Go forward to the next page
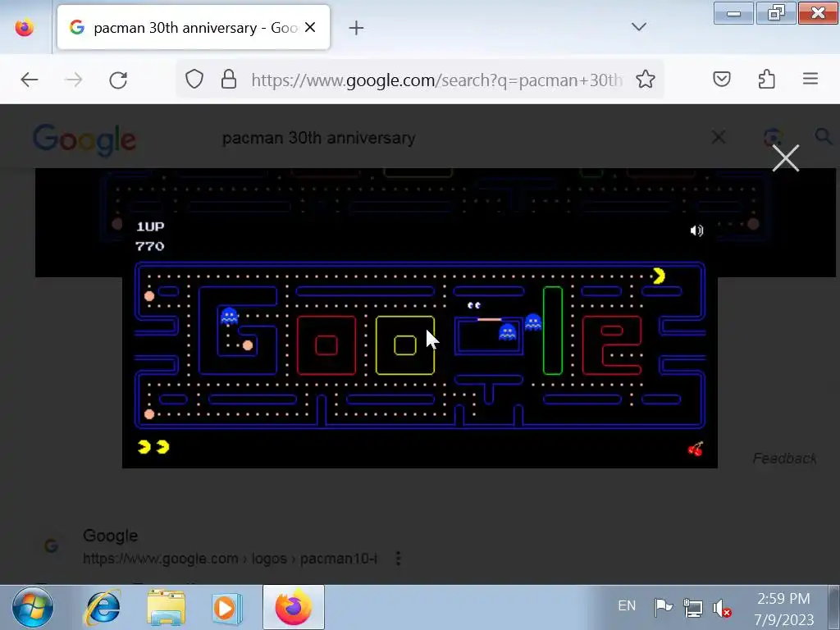 pos(73,80)
